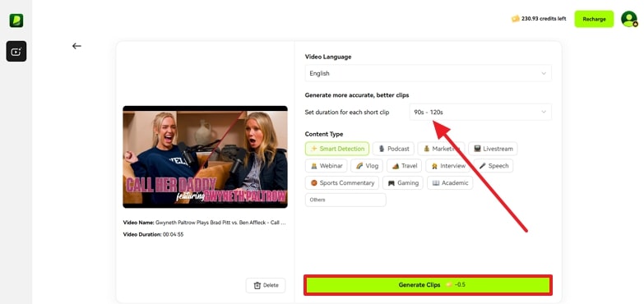Click the Generate Clips button
644x304 pixels.
tap(428, 285)
